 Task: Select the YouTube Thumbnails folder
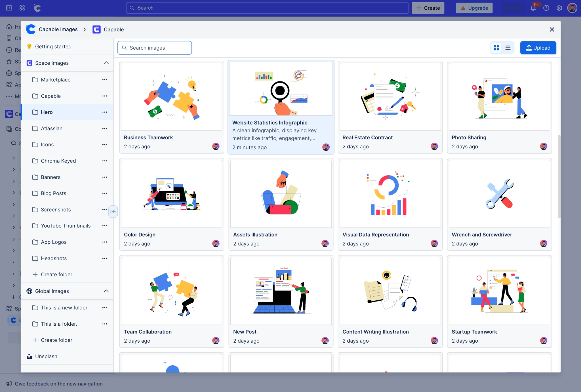(x=66, y=226)
